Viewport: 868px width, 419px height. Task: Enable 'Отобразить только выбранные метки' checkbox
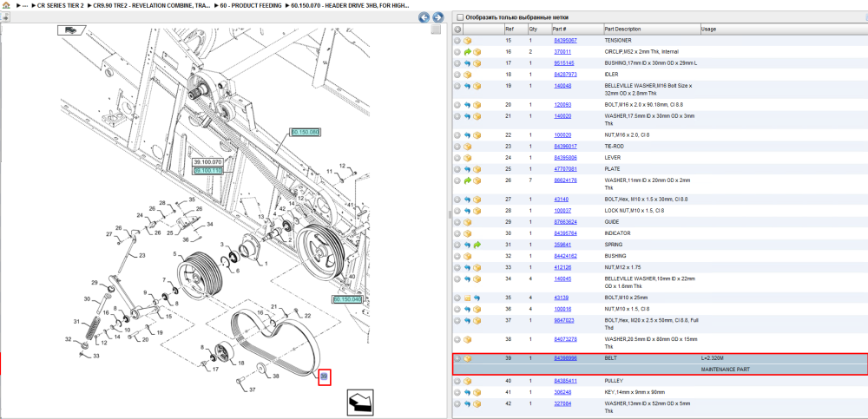[459, 17]
